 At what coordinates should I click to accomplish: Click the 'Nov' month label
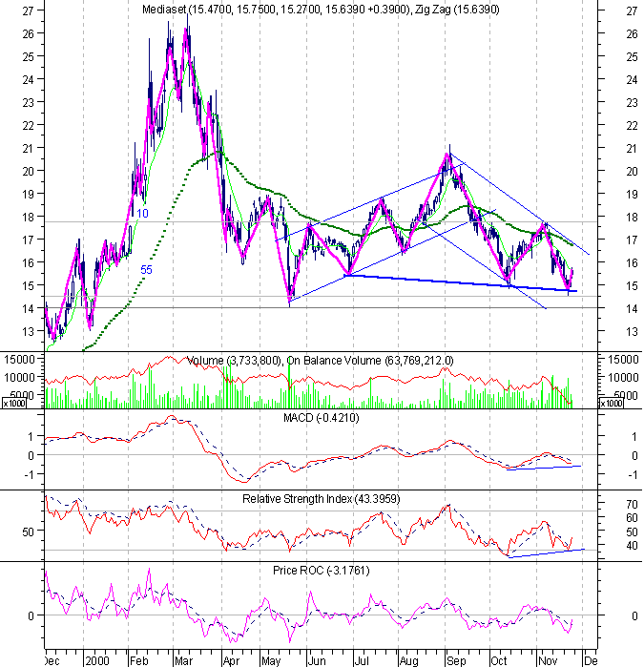(x=548, y=661)
